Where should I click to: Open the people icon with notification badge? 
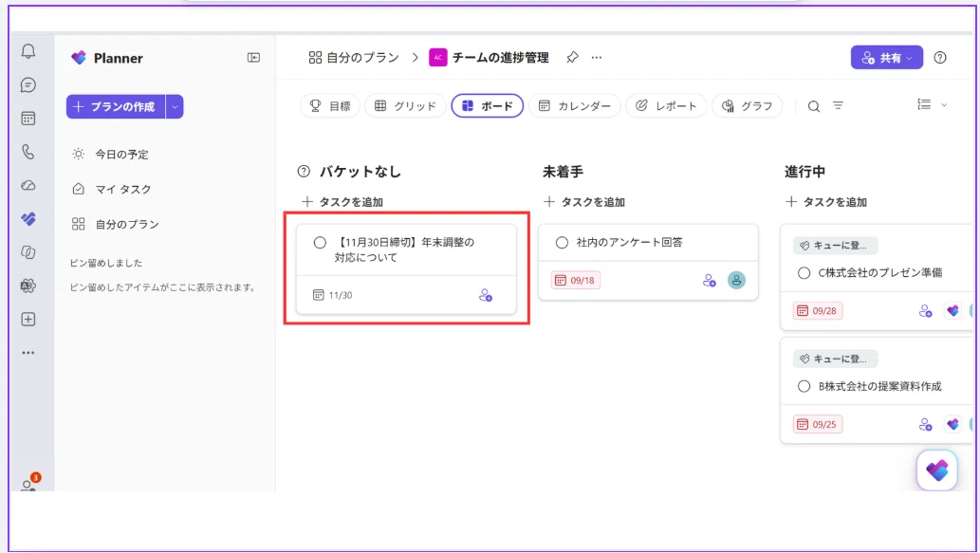point(28,483)
